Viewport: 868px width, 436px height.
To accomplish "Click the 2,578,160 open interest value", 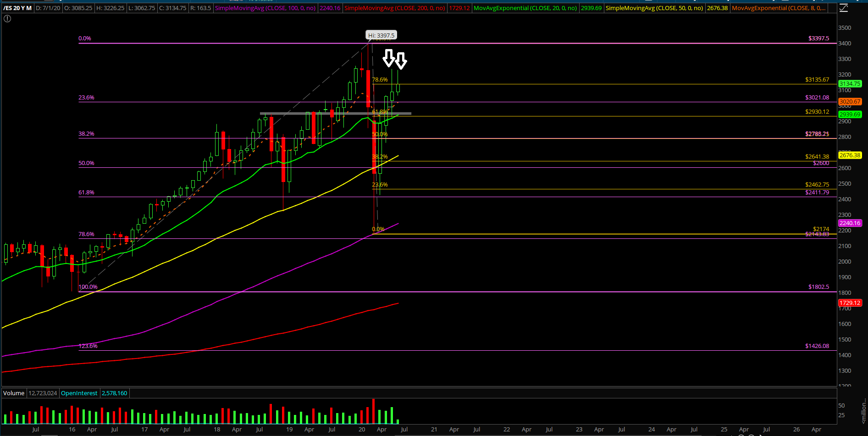I will [115, 393].
